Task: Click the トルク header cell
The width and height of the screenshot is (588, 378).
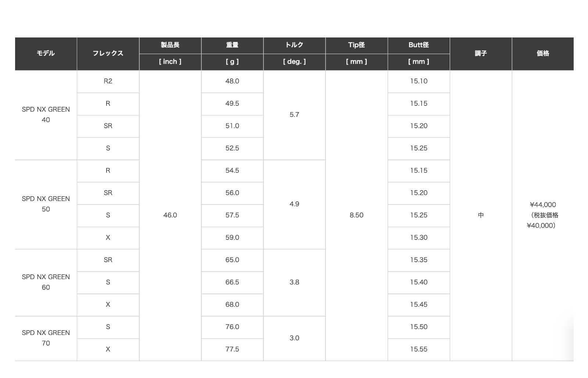Action: tap(294, 45)
